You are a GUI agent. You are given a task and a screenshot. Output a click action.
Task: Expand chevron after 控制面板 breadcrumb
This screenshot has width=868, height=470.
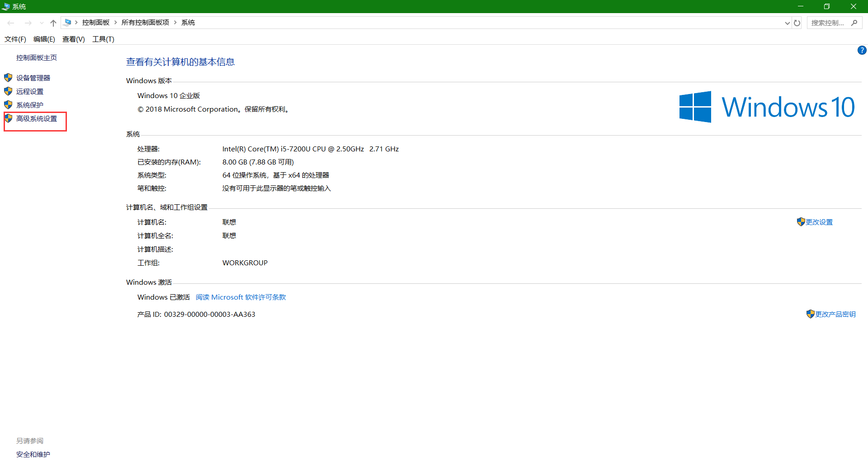pyautogui.click(x=116, y=22)
